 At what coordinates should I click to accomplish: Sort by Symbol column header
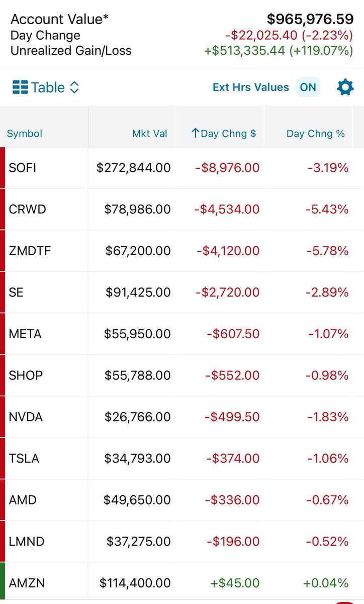click(x=25, y=133)
